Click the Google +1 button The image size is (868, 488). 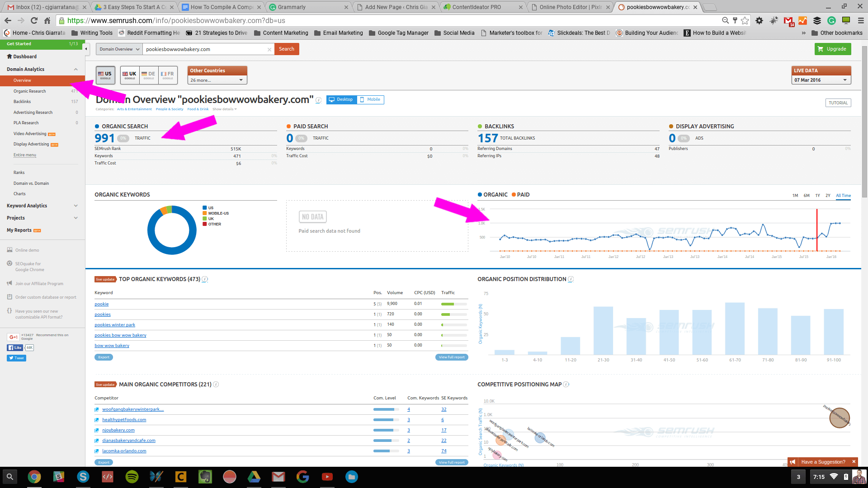(x=13, y=337)
